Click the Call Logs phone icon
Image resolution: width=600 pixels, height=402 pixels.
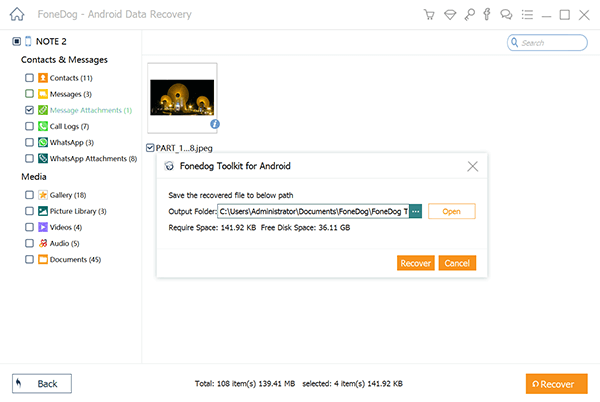point(43,126)
